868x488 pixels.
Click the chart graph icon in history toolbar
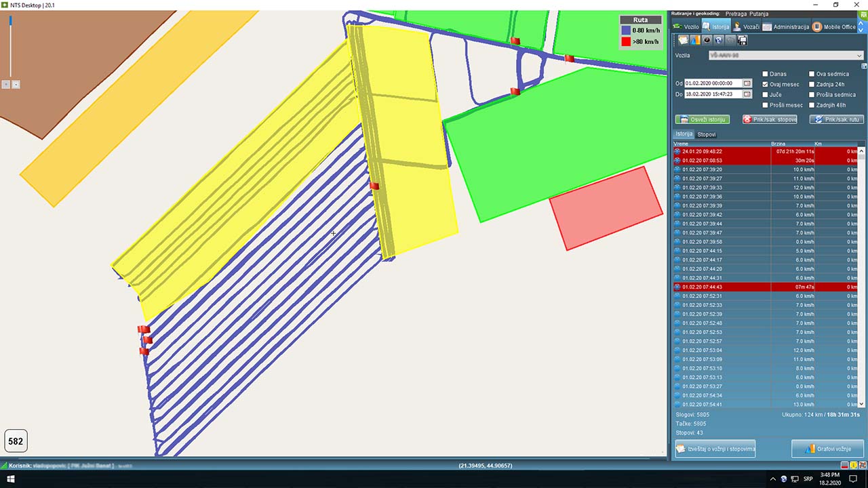pyautogui.click(x=695, y=41)
